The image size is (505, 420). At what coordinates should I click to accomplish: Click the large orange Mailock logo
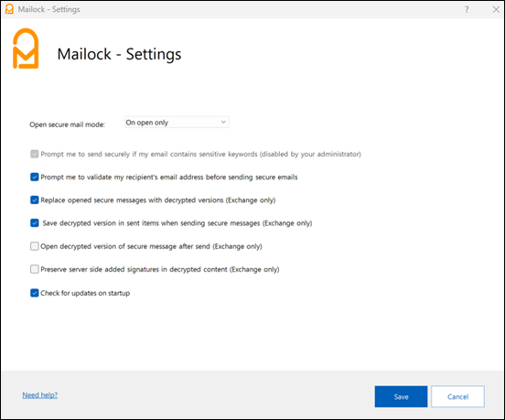pos(26,48)
